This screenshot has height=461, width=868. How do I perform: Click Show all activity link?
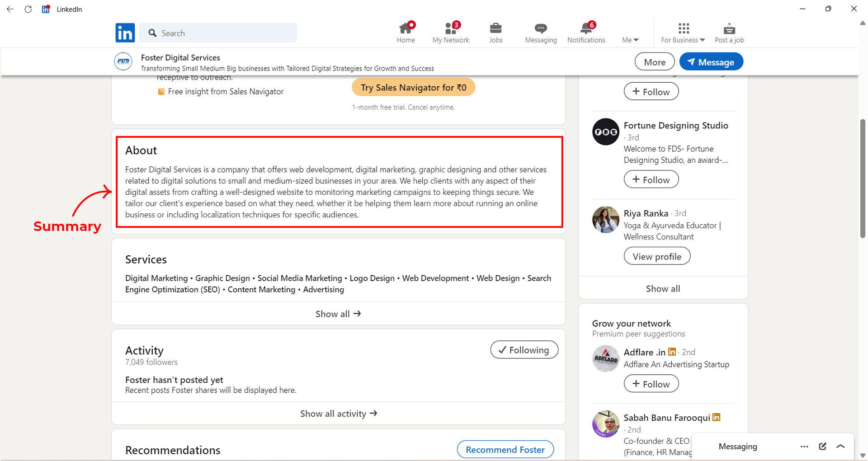click(x=338, y=414)
